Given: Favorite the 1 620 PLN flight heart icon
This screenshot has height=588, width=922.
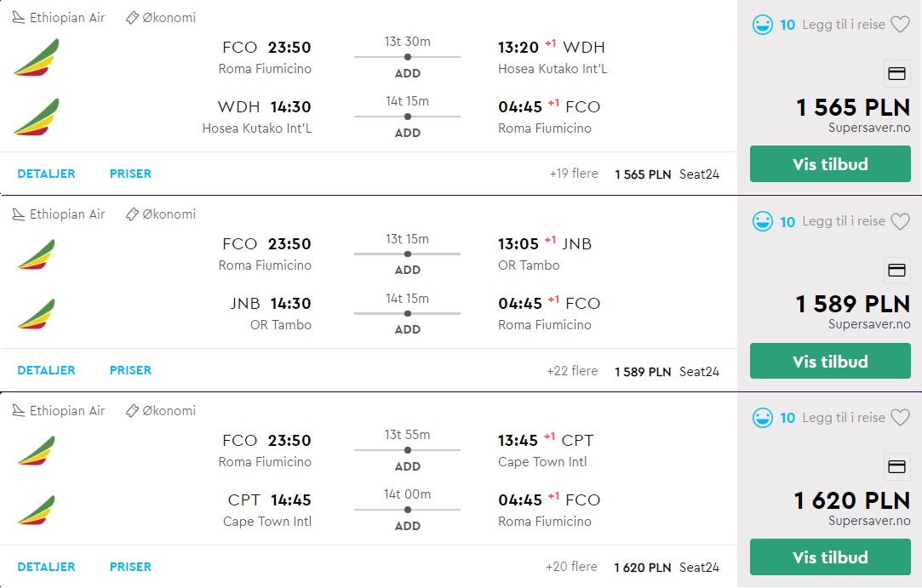Looking at the screenshot, I should tap(900, 418).
